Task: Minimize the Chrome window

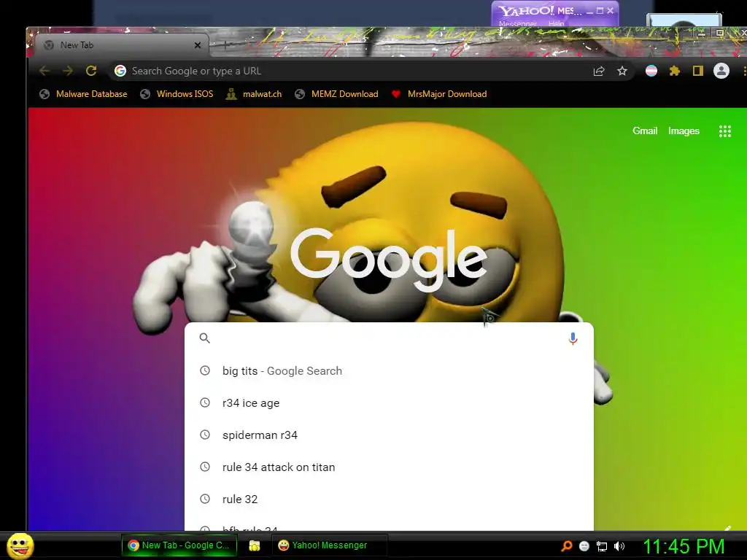Action: (701, 34)
